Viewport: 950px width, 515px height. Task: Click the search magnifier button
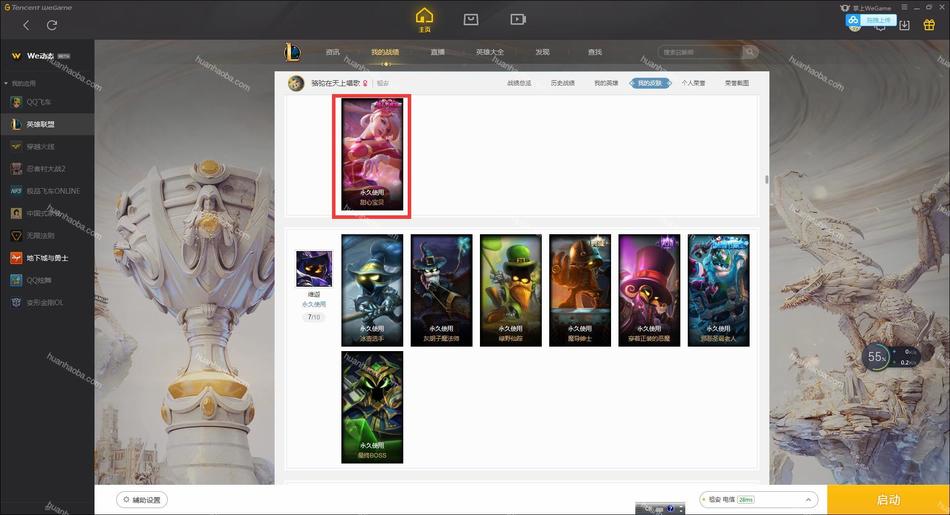click(x=750, y=52)
